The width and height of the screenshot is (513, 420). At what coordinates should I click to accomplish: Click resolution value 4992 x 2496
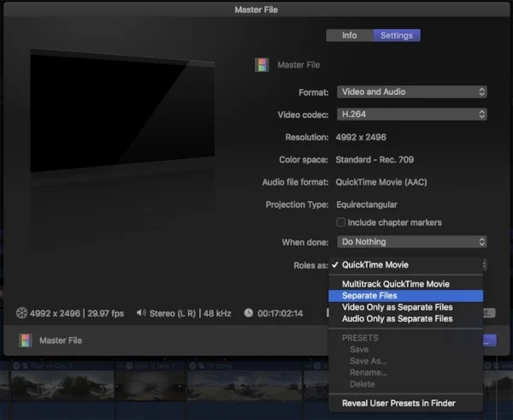tap(361, 137)
